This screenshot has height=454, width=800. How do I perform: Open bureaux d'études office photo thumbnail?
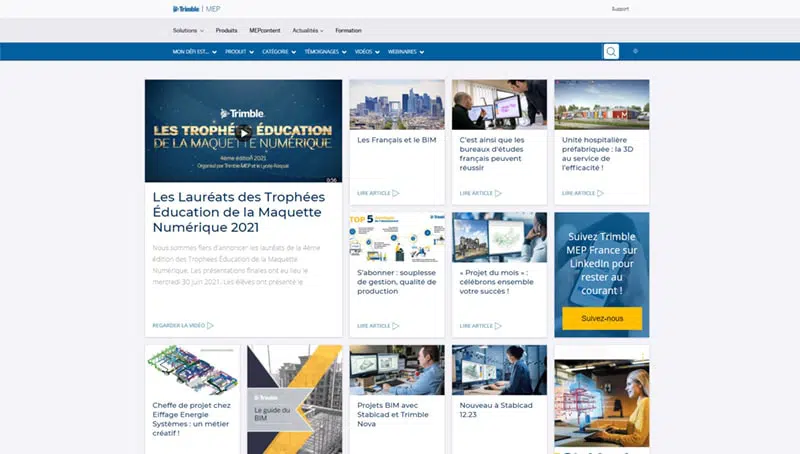tap(499, 105)
